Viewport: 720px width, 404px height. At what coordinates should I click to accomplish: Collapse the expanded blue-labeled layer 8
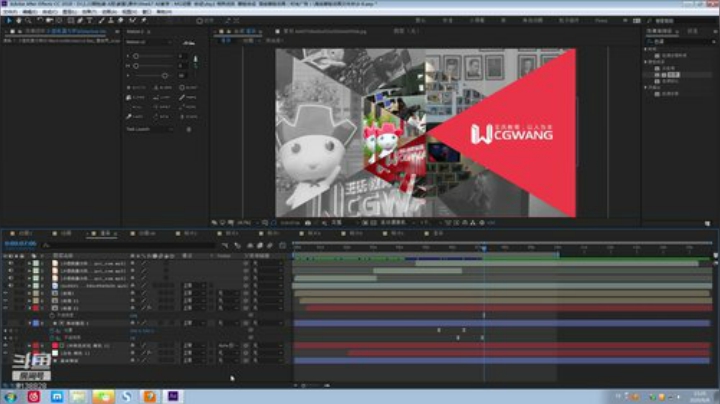(29, 323)
